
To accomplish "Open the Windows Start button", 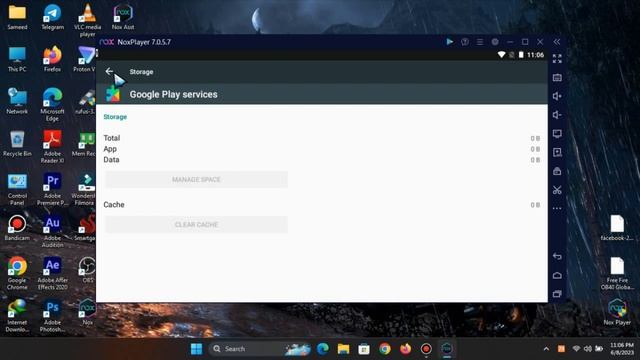I will pyautogui.click(x=196, y=349).
